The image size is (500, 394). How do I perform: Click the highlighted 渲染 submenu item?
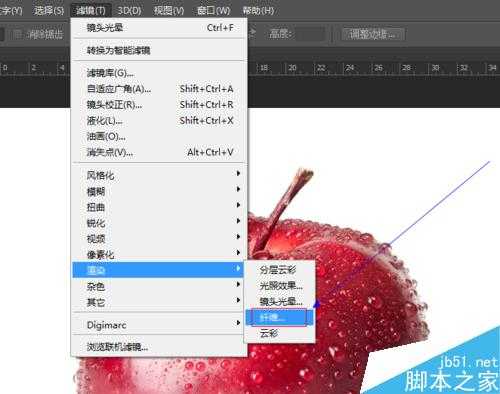pyautogui.click(x=158, y=270)
